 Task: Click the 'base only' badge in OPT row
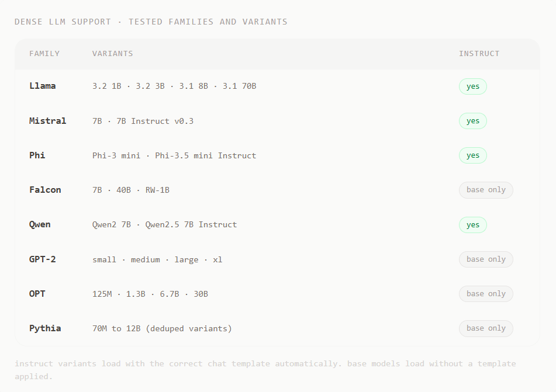pos(486,294)
